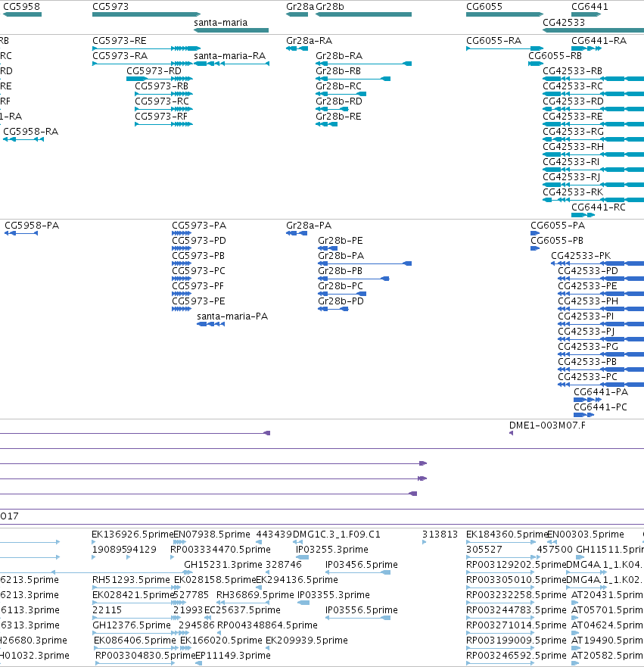Select protein Gr28a-PA label
644x667 pixels.
[309, 226]
